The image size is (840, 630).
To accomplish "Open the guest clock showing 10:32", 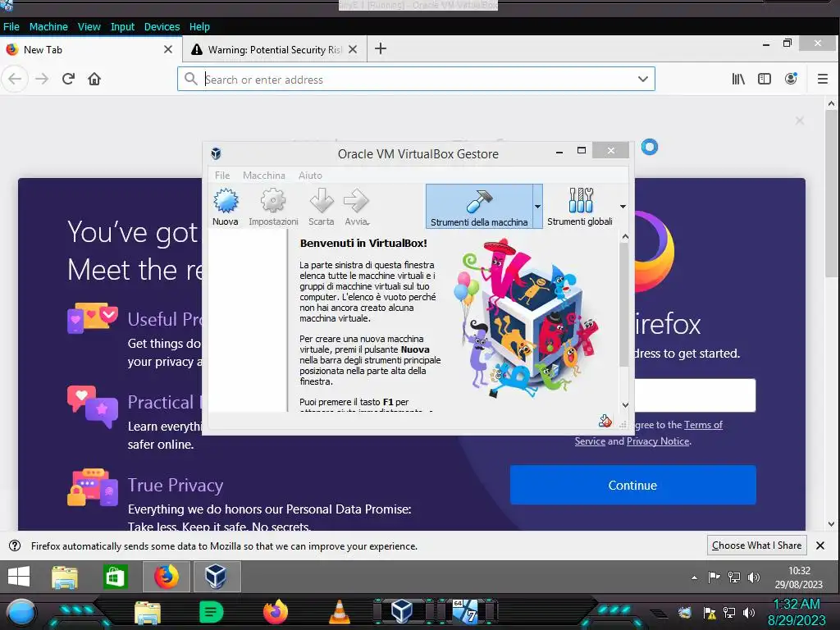I will click(x=799, y=577).
